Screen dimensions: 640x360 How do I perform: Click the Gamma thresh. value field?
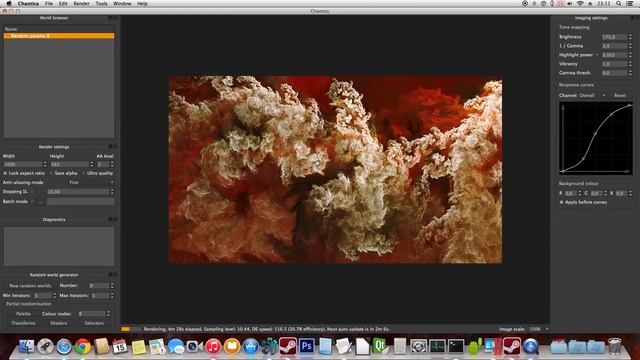pos(614,73)
